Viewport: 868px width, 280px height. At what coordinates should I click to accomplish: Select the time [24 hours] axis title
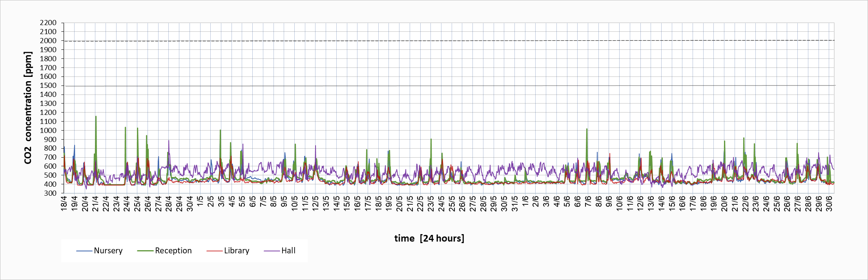[x=429, y=238]
